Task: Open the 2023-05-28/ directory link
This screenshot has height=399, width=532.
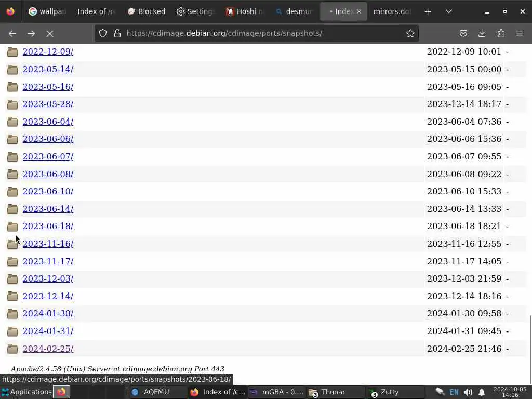Action: coord(48,104)
